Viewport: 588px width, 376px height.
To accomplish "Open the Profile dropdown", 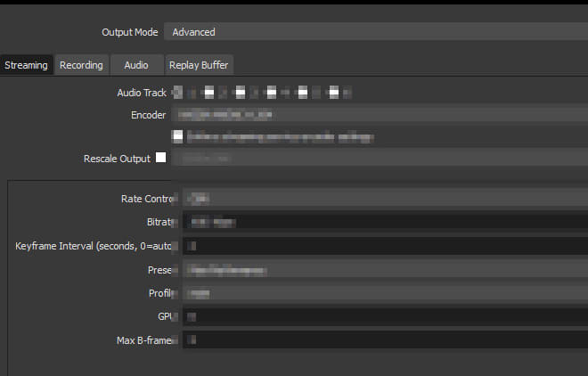I will [x=385, y=293].
